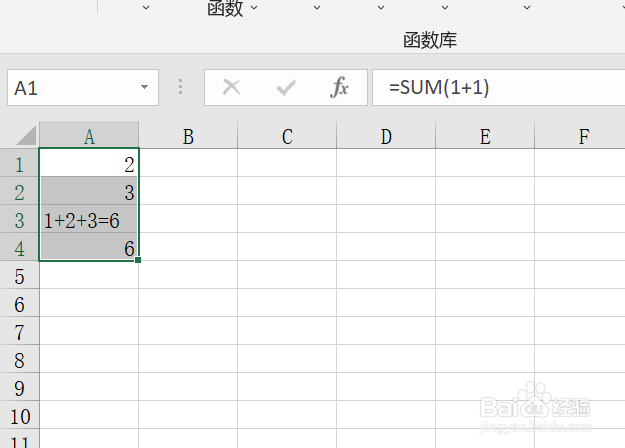Click the Insert Function fx icon

339,87
